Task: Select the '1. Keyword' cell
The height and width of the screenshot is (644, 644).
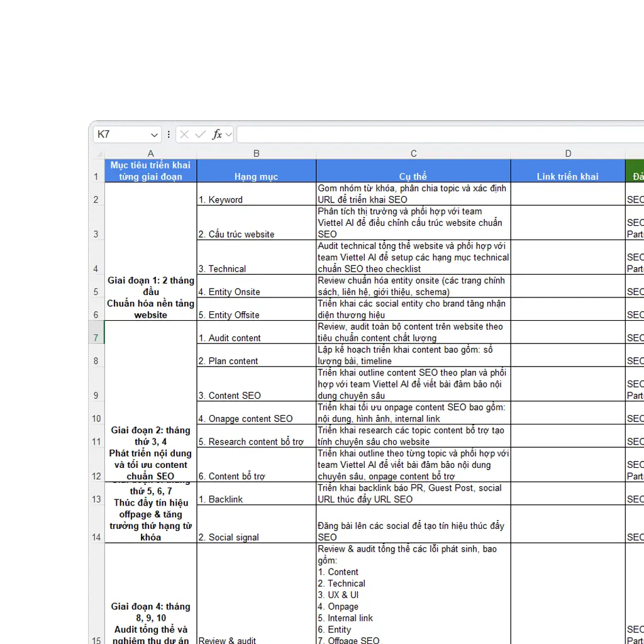Action: click(257, 194)
